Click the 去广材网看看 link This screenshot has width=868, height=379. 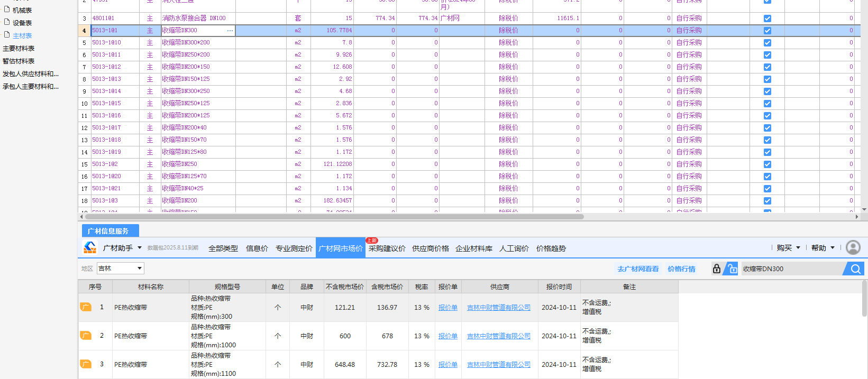coord(638,269)
